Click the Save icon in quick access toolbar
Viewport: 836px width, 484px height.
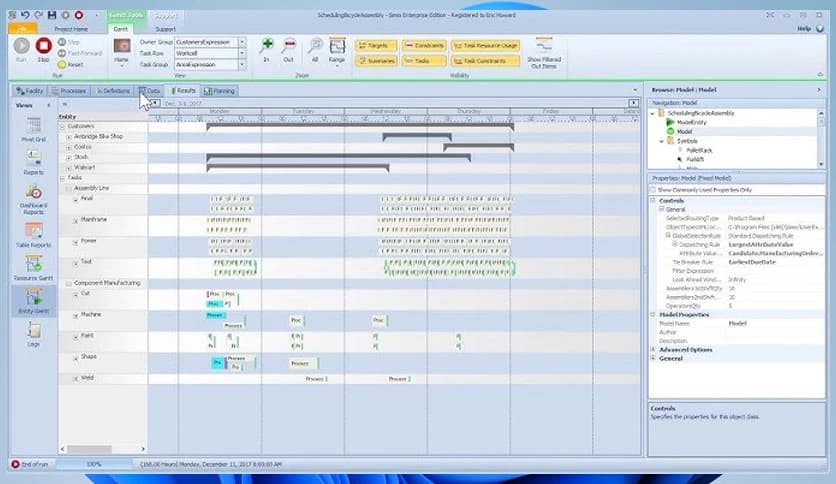click(x=52, y=15)
